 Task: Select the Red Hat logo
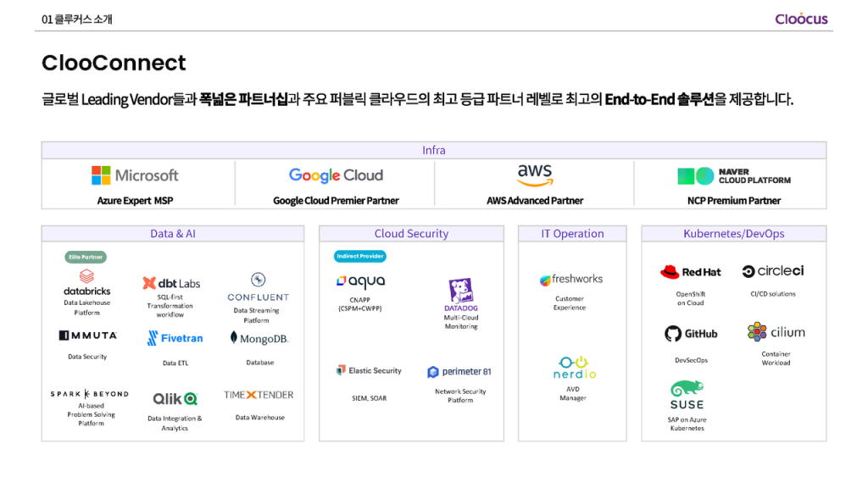pyautogui.click(x=690, y=272)
